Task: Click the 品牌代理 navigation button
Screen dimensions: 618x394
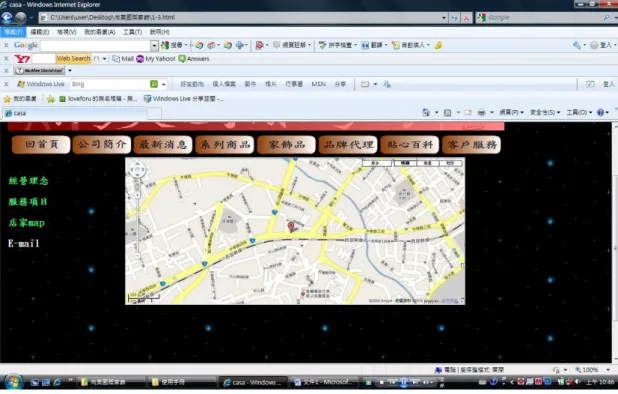Action: tap(348, 145)
